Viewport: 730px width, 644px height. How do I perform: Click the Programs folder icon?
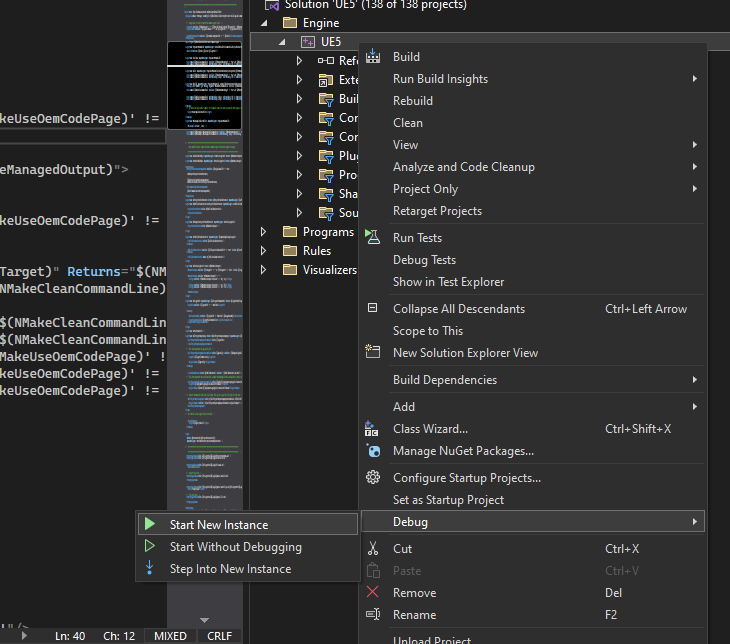pyautogui.click(x=290, y=231)
